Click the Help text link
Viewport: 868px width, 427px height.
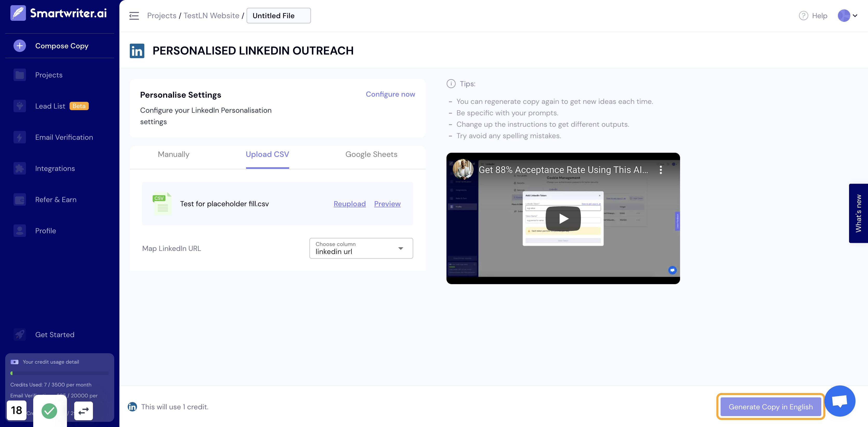click(x=819, y=16)
